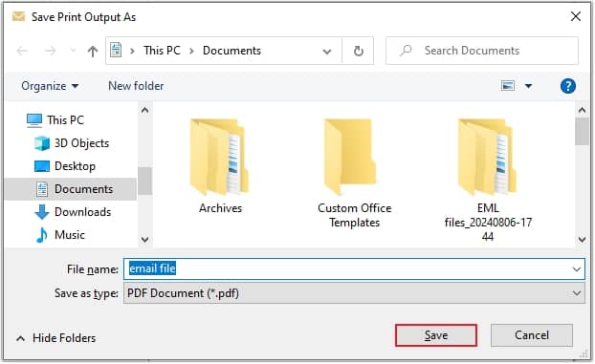Change the view layout icon

pos(508,86)
